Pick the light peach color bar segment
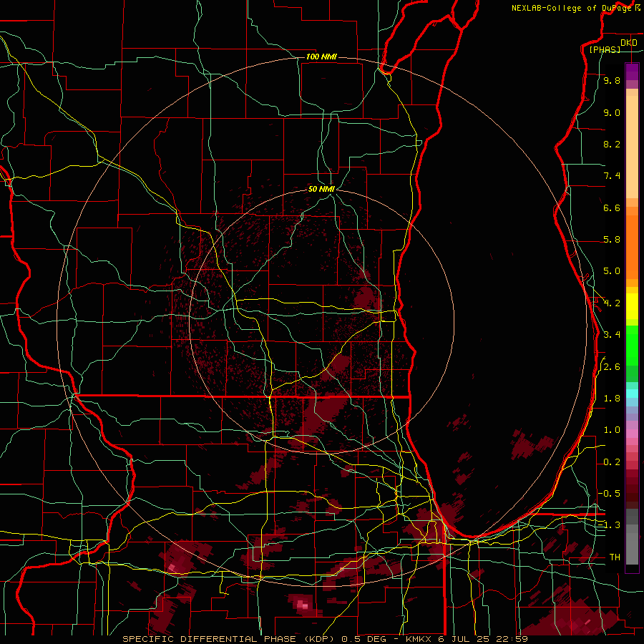The width and height of the screenshot is (644, 644). click(632, 147)
